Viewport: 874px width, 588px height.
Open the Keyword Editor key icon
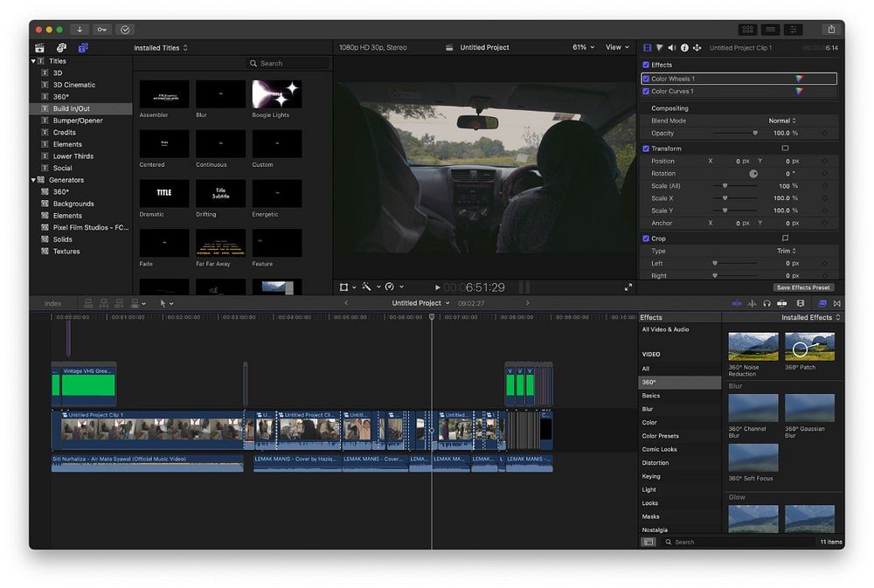[x=102, y=30]
